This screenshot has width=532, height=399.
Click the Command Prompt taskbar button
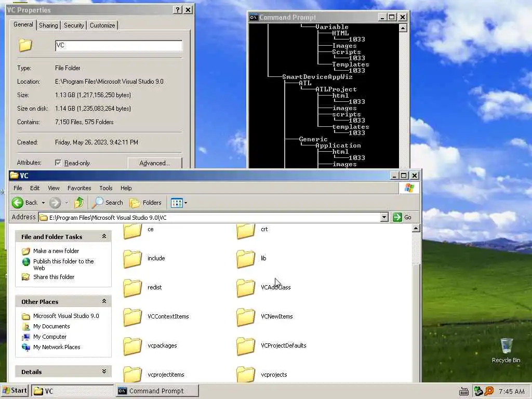point(157,391)
